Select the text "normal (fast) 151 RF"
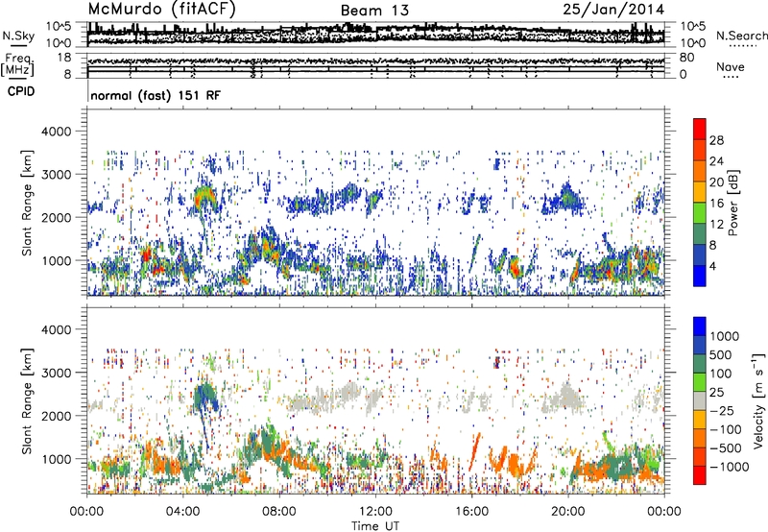This screenshot has height=532, width=768. [156, 95]
